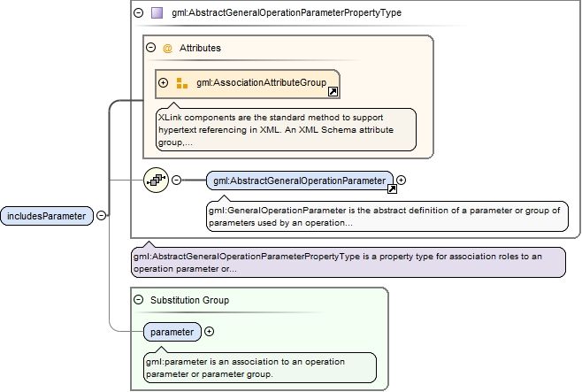This screenshot has width=582, height=392.
Task: Collapse the Substitution Group section
Action: pyautogui.click(x=139, y=300)
